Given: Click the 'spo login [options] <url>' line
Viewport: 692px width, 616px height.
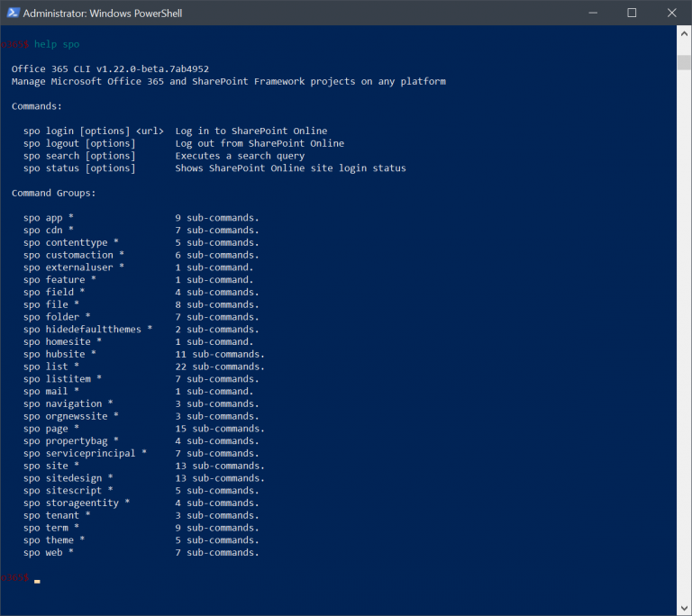Looking at the screenshot, I should [94, 131].
